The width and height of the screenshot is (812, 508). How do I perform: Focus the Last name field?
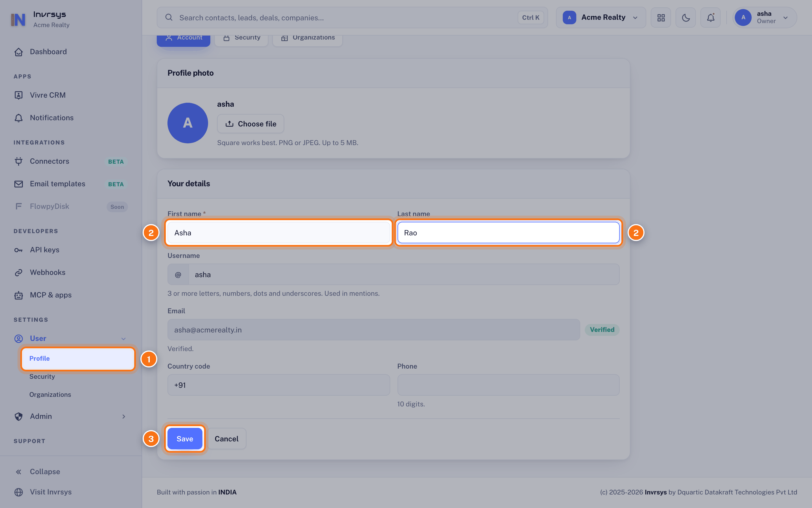(508, 233)
